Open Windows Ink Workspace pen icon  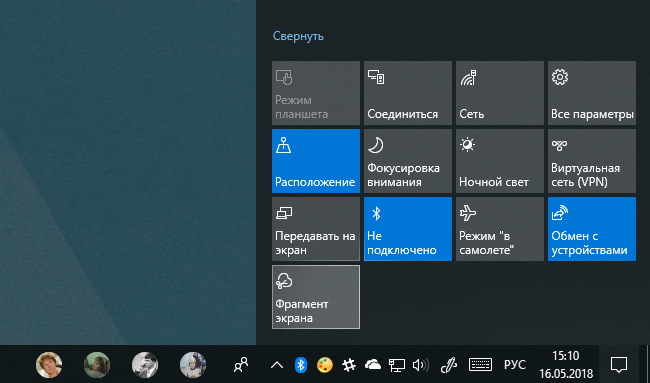pyautogui.click(x=448, y=365)
